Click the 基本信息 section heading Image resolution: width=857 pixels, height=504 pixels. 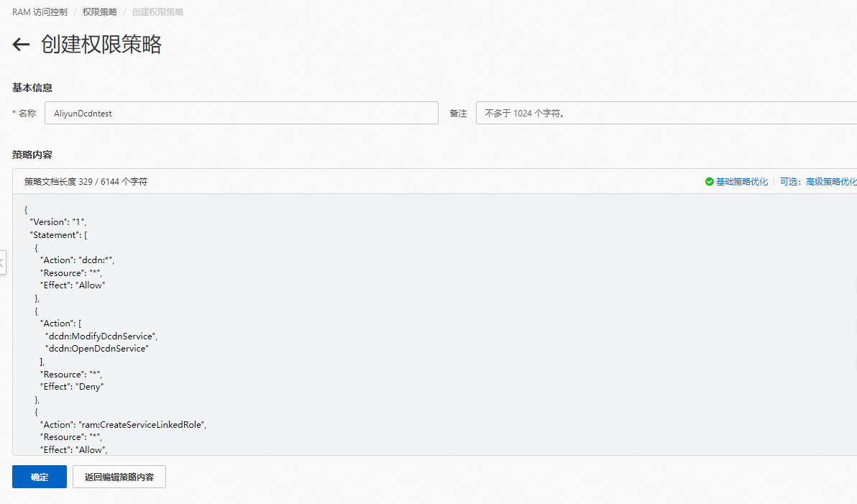pyautogui.click(x=32, y=88)
